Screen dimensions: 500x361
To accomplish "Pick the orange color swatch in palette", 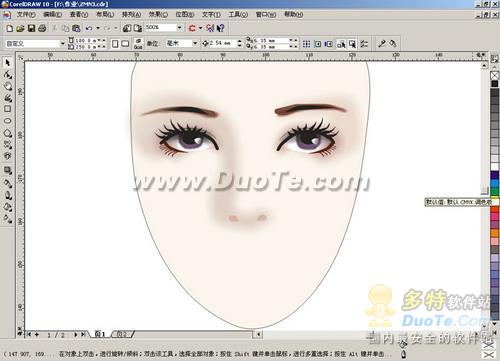I will pos(495,233).
